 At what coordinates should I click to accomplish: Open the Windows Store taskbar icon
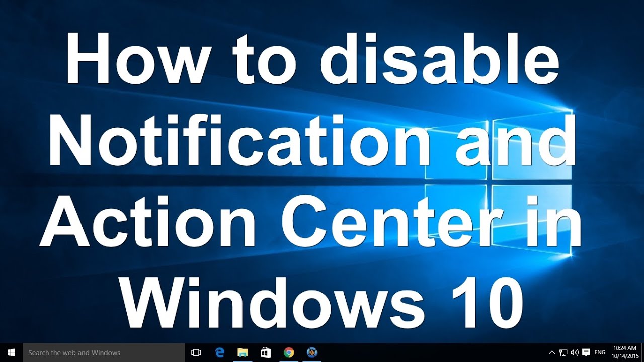[x=266, y=352]
